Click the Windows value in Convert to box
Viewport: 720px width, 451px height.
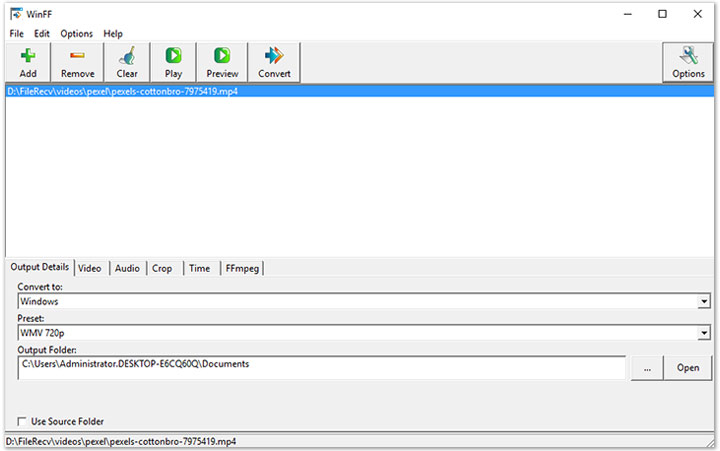click(x=39, y=301)
